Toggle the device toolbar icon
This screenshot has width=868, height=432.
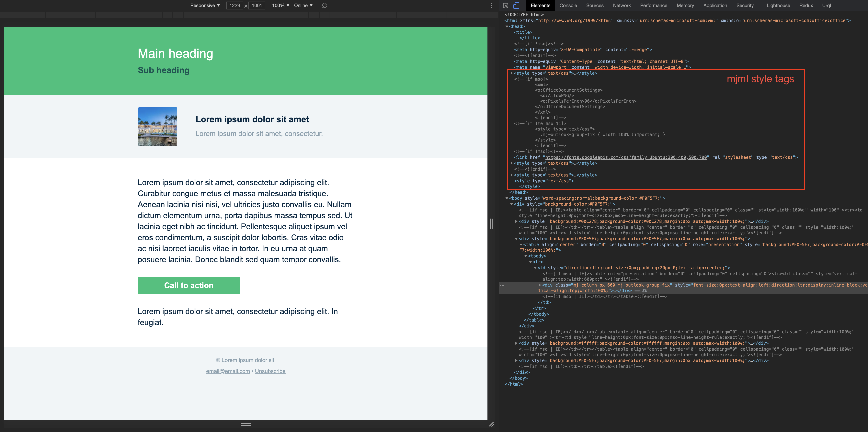(516, 5)
